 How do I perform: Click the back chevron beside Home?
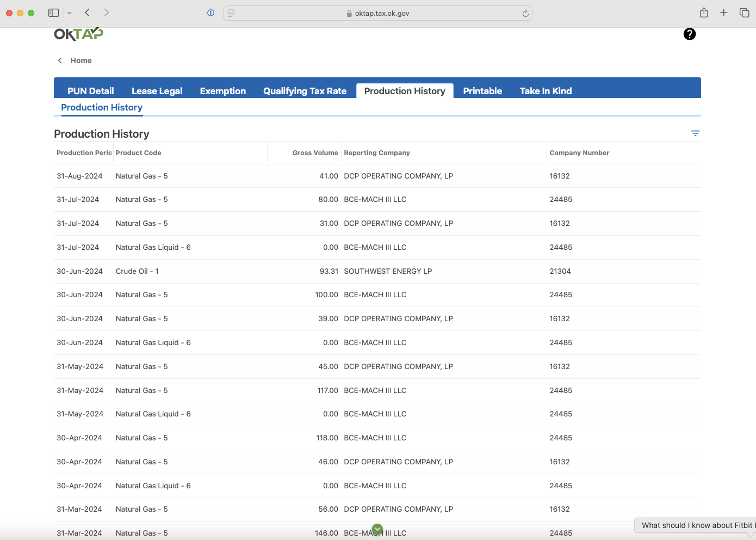[60, 60]
